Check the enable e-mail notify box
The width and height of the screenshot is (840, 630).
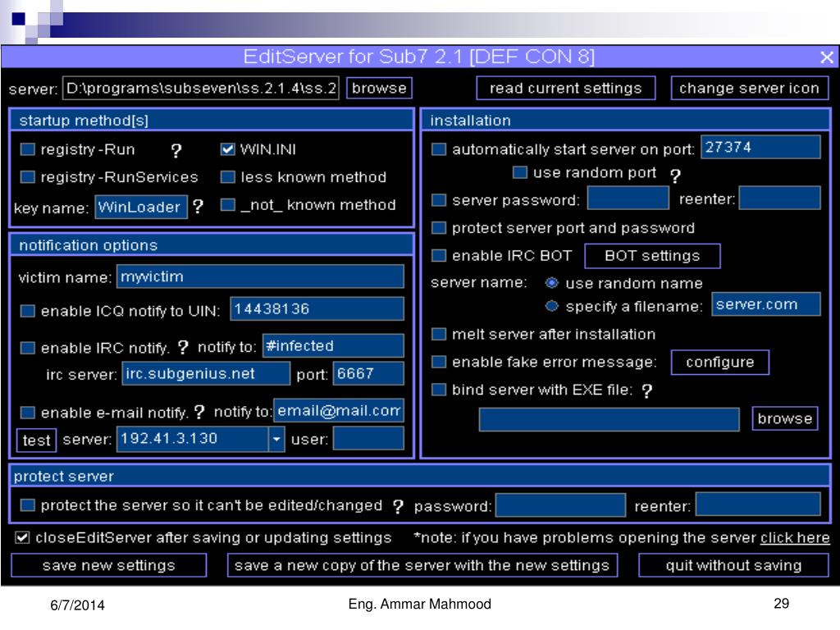click(x=27, y=413)
